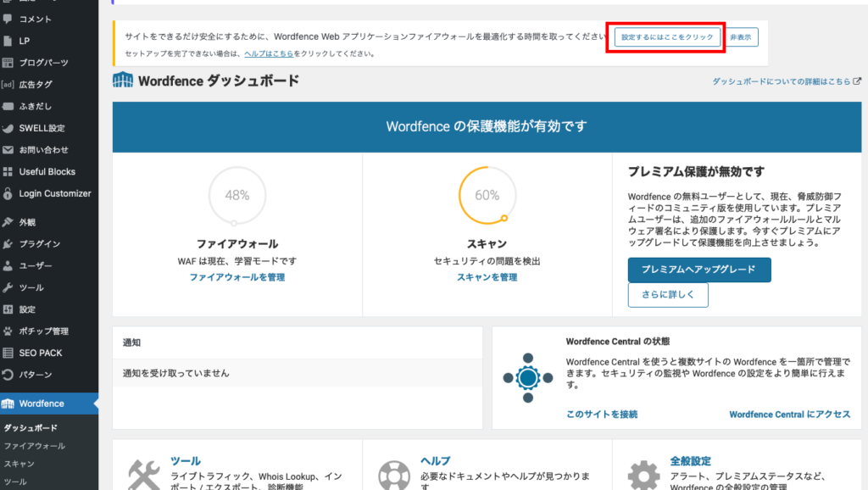Click the Wordfence の保護機能が有効です banner
Screen dimensions: 868x490
[487, 127]
